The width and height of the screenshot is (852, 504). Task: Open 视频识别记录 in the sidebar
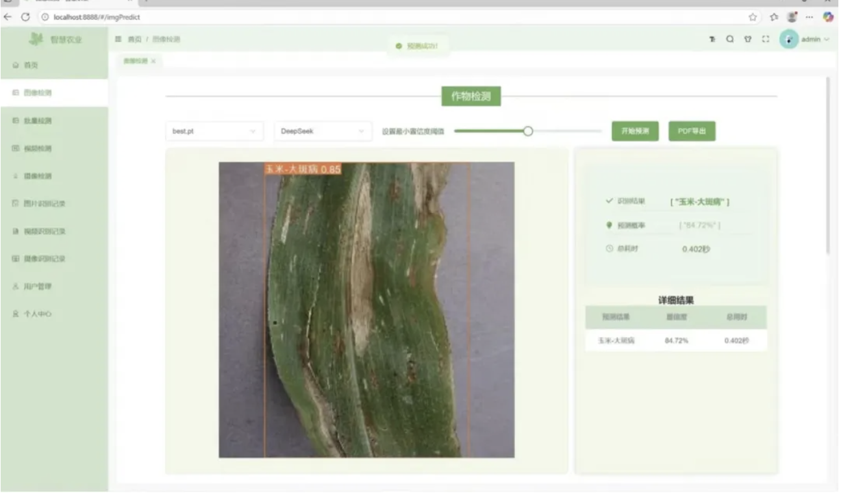click(x=54, y=231)
